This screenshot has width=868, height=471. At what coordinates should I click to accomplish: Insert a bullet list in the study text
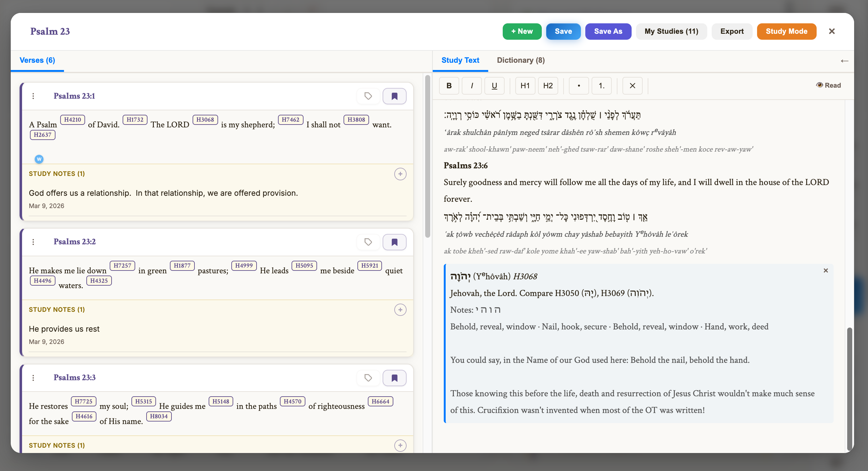(579, 86)
